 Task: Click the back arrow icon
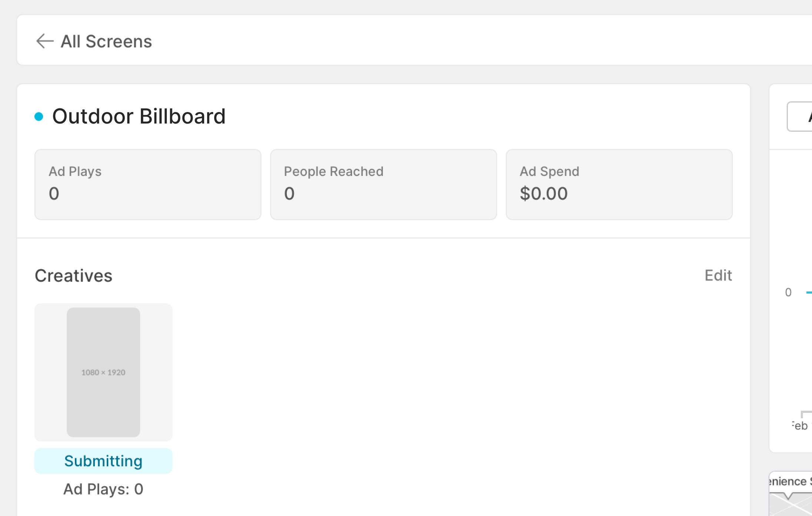[x=45, y=41]
